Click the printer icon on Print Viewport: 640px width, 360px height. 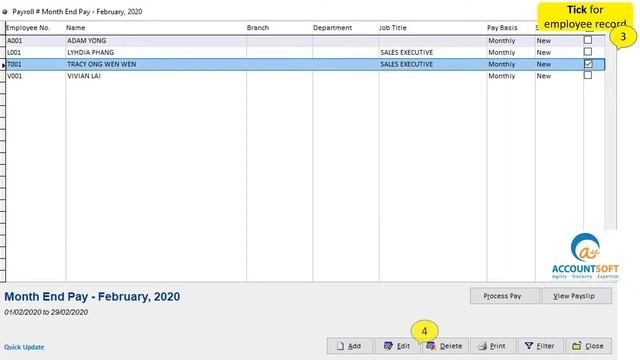(x=482, y=346)
